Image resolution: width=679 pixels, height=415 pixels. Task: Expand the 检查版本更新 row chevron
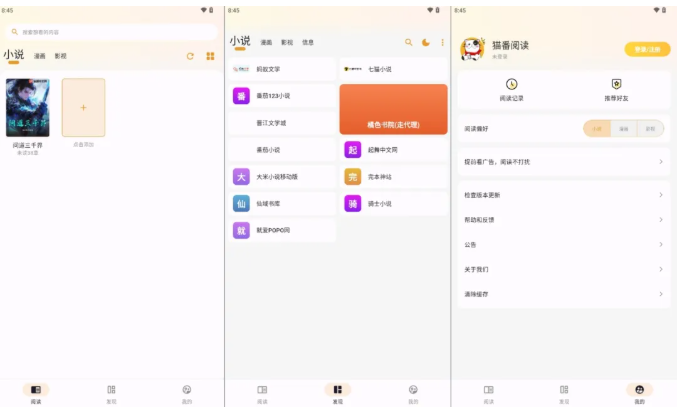661,195
